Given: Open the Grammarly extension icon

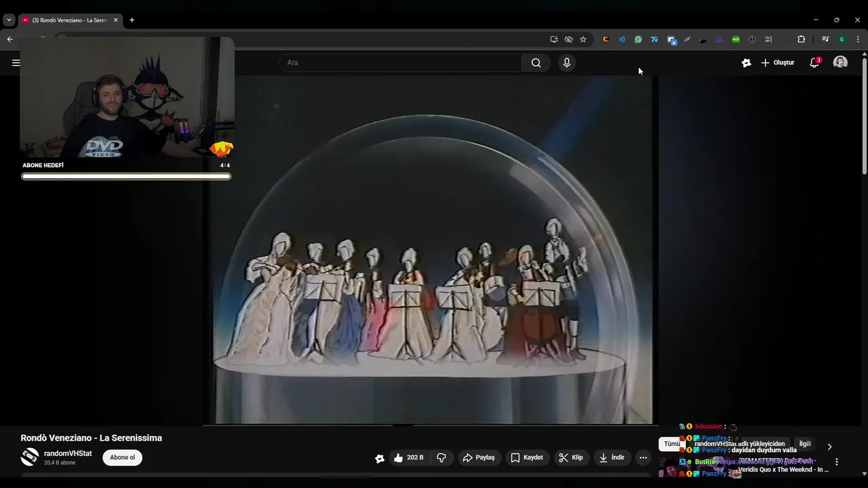Looking at the screenshot, I should [x=638, y=39].
